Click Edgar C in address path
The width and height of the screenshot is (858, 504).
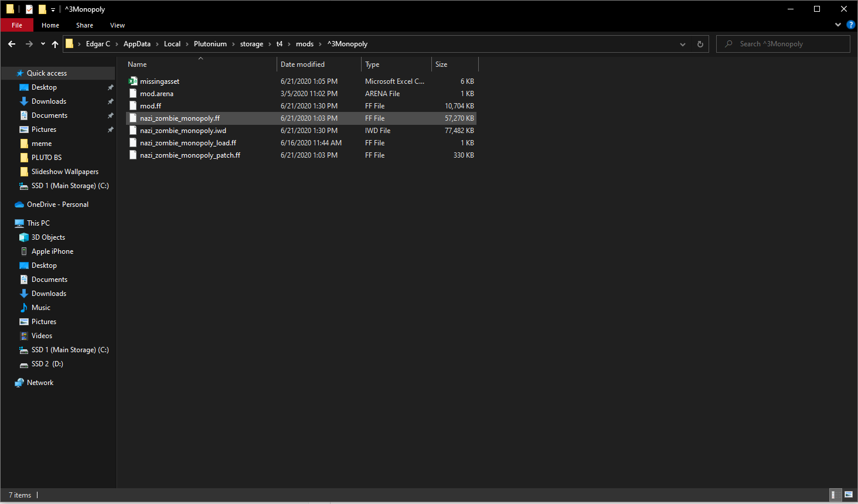click(98, 44)
